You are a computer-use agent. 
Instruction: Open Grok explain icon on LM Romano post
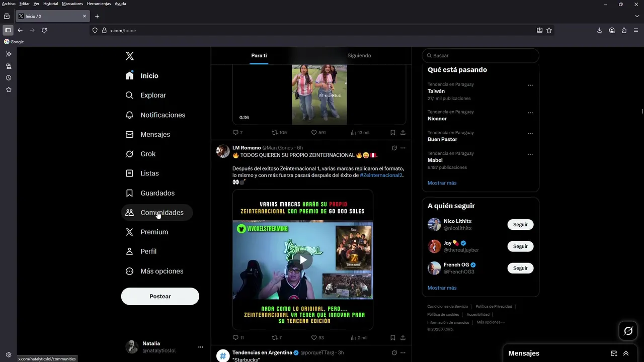pyautogui.click(x=394, y=148)
